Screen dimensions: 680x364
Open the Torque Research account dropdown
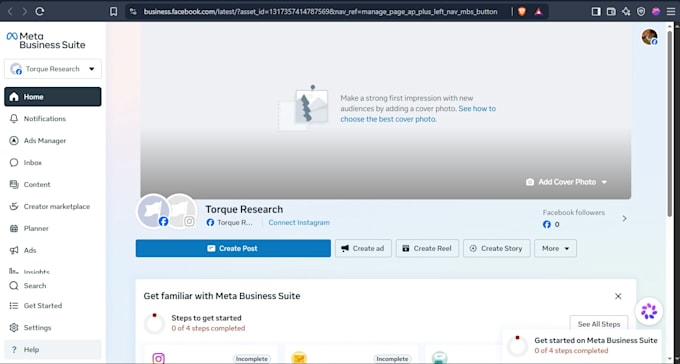(53, 69)
